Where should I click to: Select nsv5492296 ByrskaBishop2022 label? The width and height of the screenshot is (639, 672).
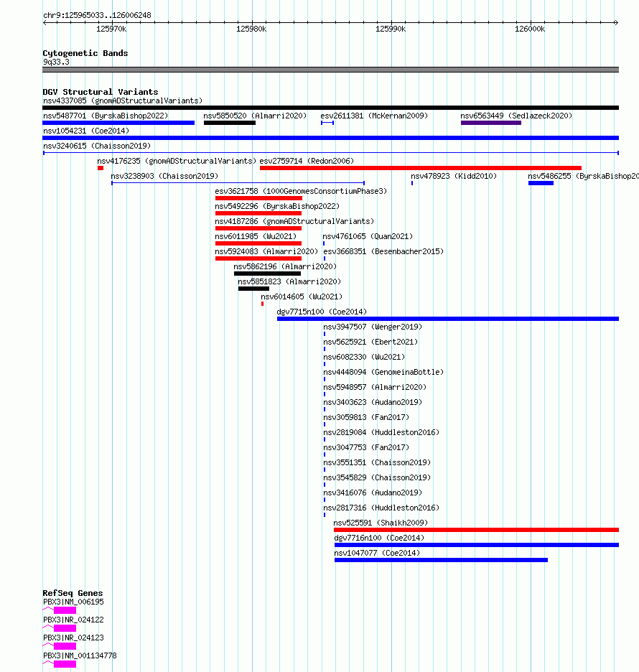[277, 206]
